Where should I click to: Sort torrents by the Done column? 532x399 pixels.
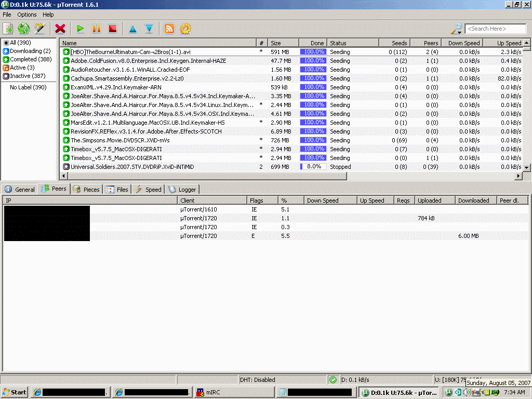[313, 43]
